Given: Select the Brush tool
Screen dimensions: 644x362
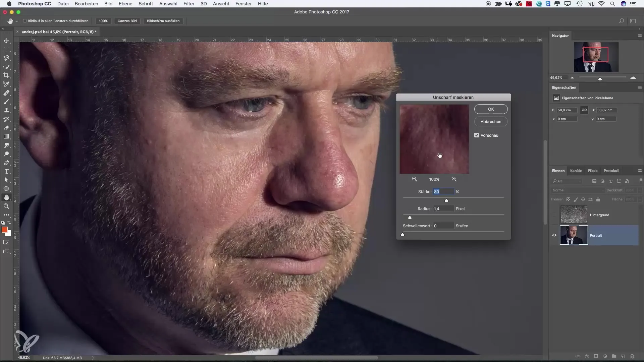Looking at the screenshot, I should 6,102.
